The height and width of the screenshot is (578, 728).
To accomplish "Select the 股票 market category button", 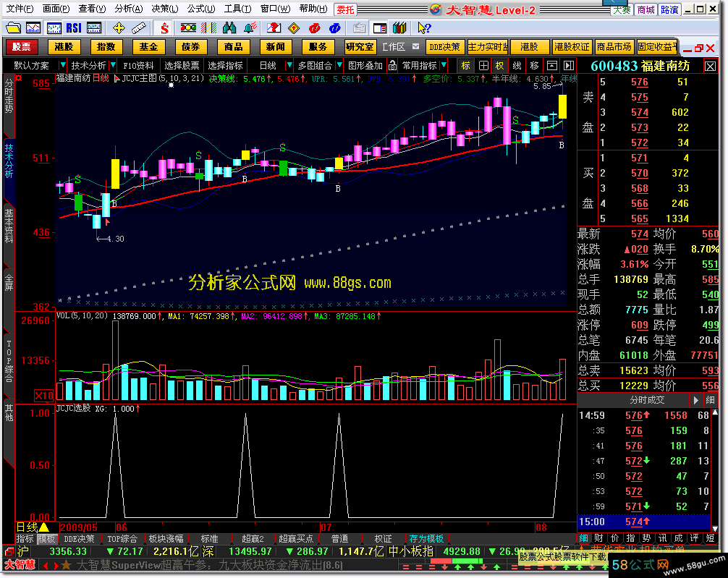I will point(22,47).
